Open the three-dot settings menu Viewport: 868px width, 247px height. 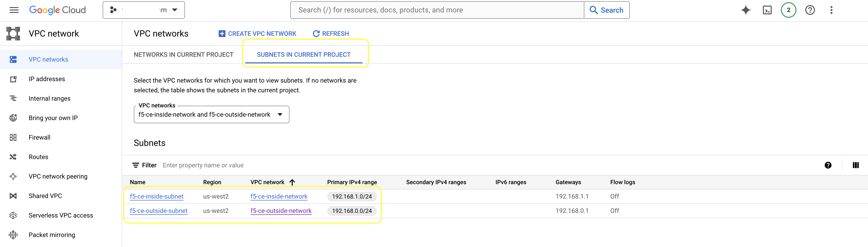(831, 10)
